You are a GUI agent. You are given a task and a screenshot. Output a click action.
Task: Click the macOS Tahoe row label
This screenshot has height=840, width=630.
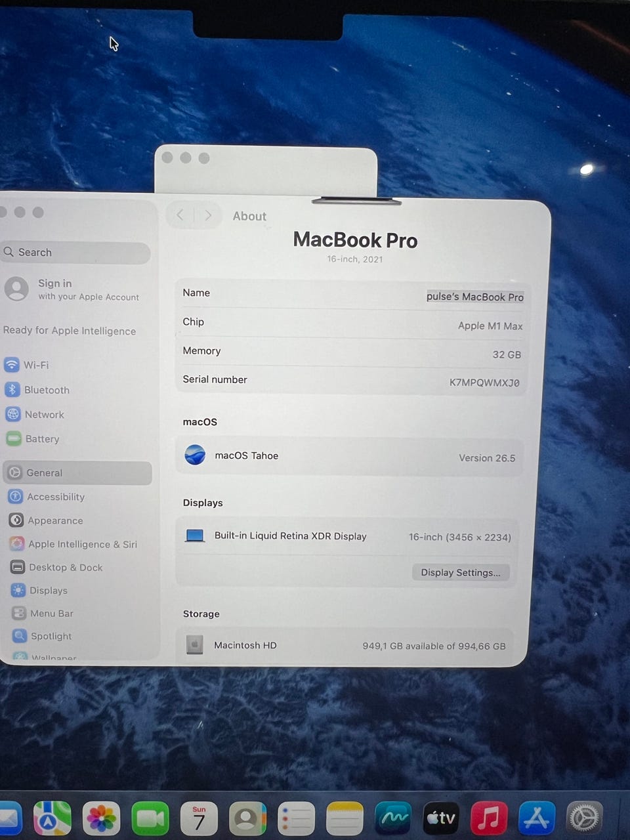coord(247,455)
